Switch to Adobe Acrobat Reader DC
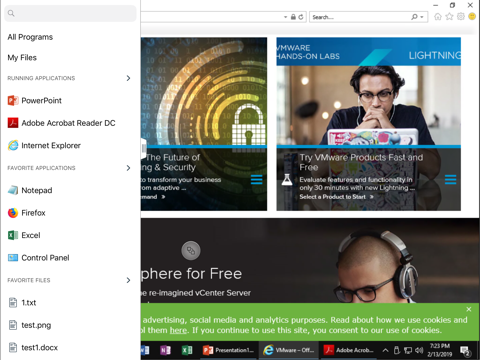480x360 pixels. (61, 123)
